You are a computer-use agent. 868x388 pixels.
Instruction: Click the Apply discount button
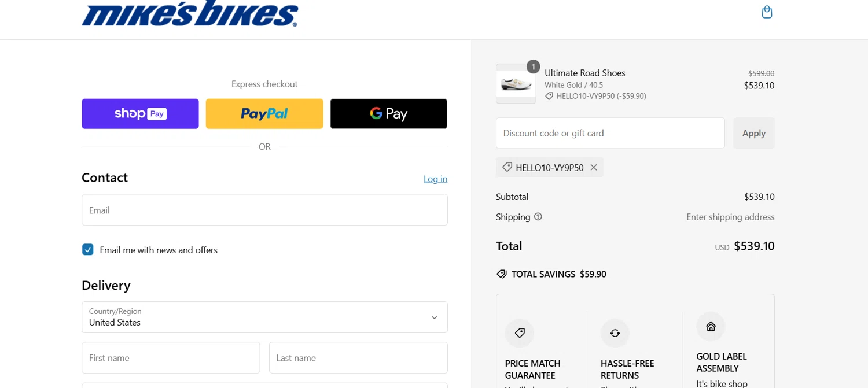click(x=753, y=133)
